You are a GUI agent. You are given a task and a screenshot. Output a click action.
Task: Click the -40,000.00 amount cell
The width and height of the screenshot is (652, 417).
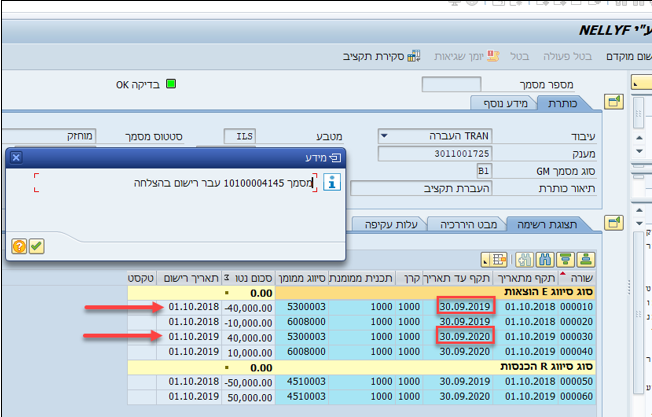[249, 308]
